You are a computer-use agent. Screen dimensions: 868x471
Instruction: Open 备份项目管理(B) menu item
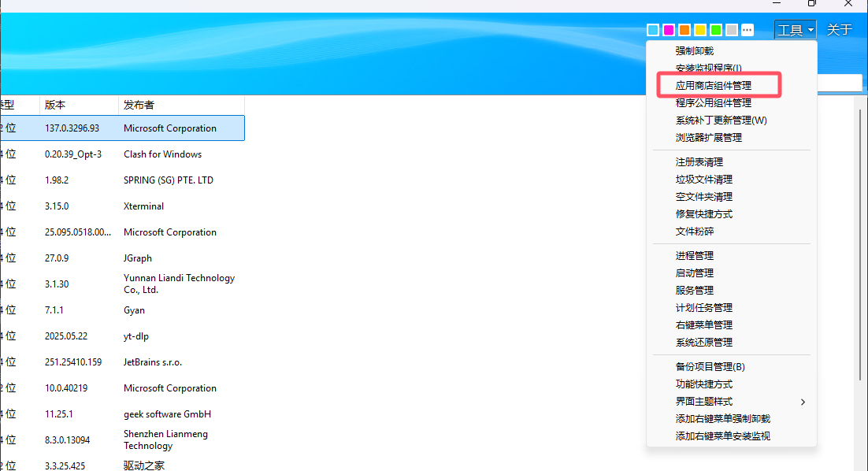tap(731, 367)
